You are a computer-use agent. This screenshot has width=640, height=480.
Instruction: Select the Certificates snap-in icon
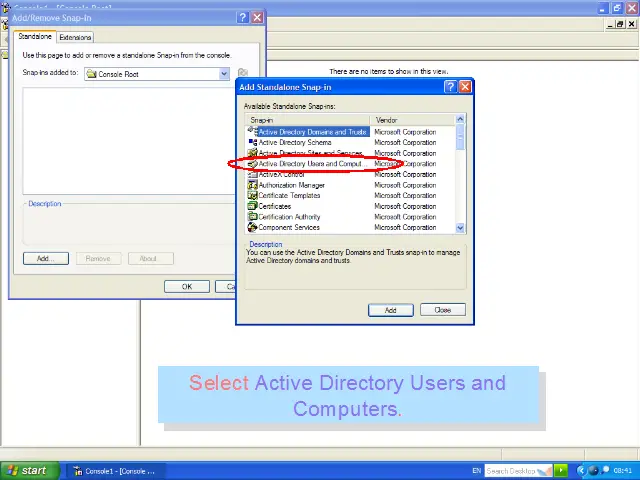253,206
